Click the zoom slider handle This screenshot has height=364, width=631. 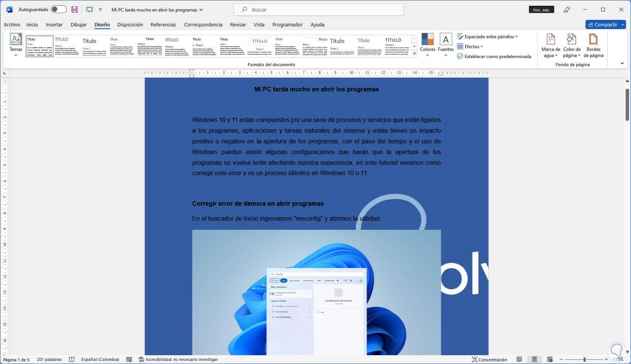[x=584, y=360]
